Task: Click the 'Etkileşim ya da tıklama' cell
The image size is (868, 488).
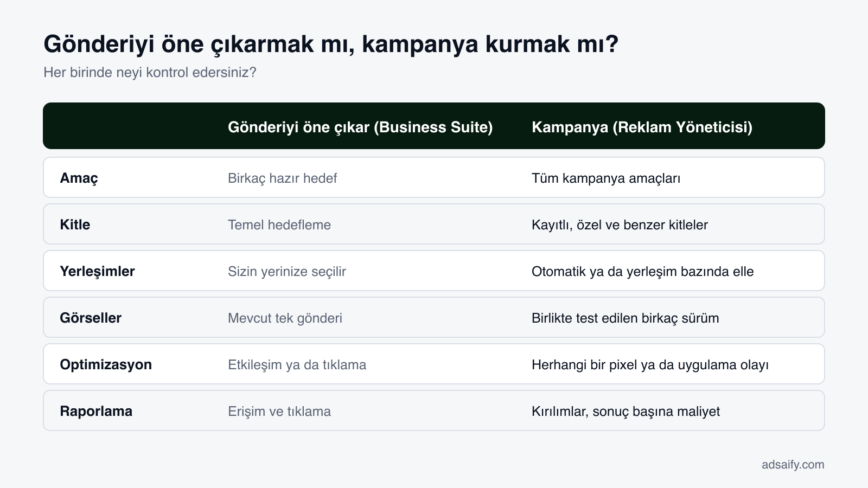Action: 297,364
